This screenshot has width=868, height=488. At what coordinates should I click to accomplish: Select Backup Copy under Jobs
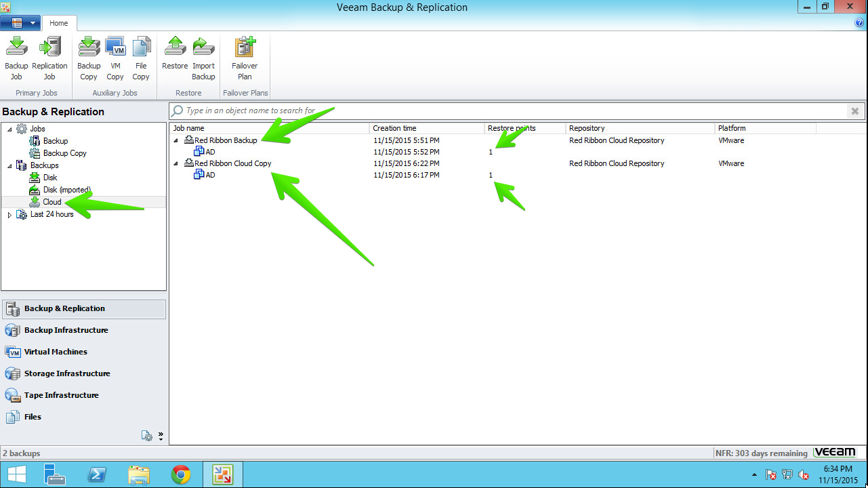(x=65, y=153)
